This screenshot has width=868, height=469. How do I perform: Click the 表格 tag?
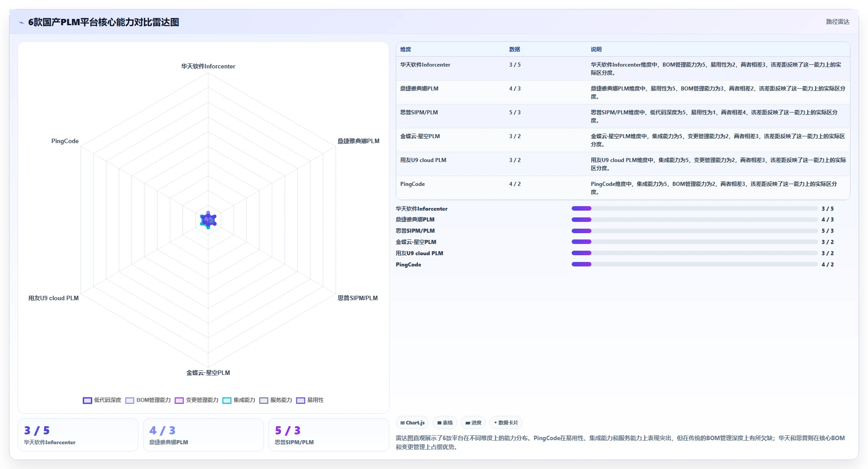click(445, 423)
